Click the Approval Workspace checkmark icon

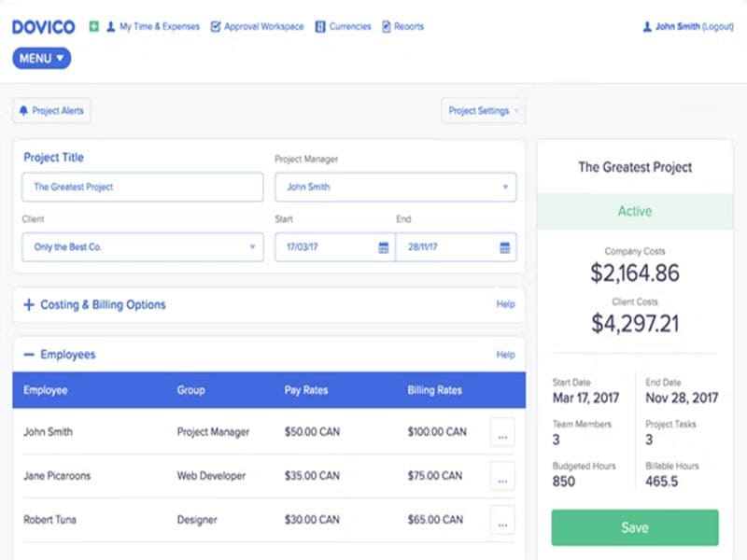pyautogui.click(x=217, y=26)
